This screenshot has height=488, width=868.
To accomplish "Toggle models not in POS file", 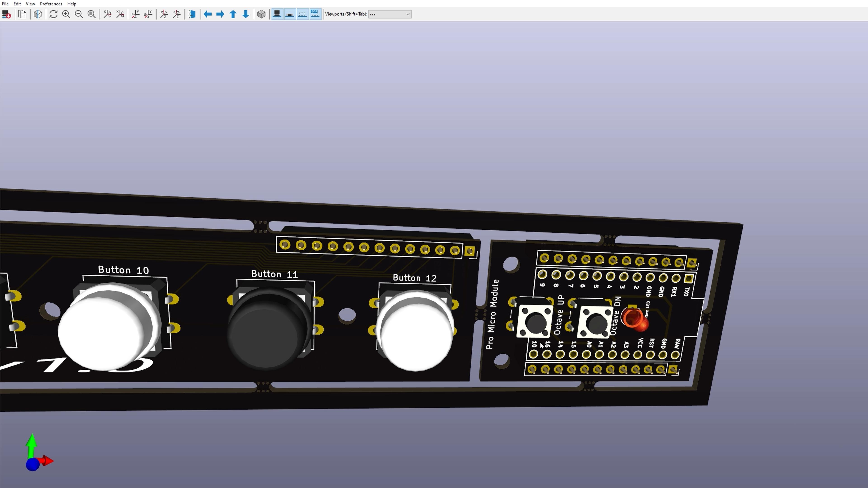I will point(315,14).
